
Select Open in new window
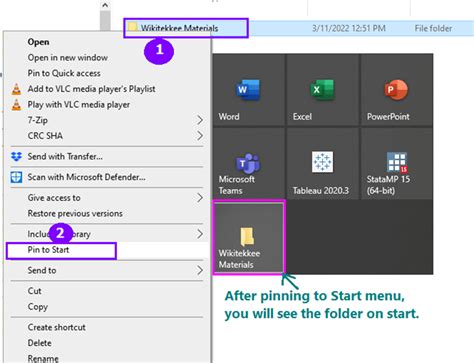(68, 58)
